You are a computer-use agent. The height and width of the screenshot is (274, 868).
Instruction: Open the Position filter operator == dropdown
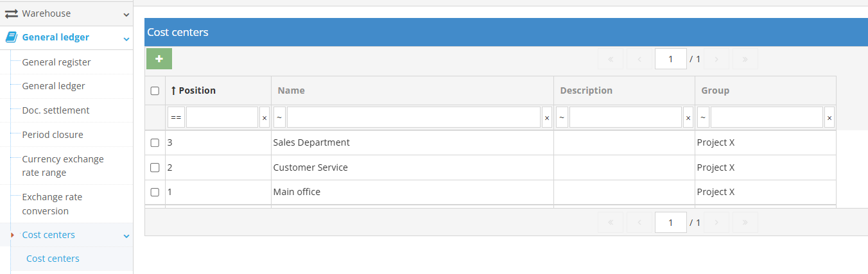click(x=176, y=118)
